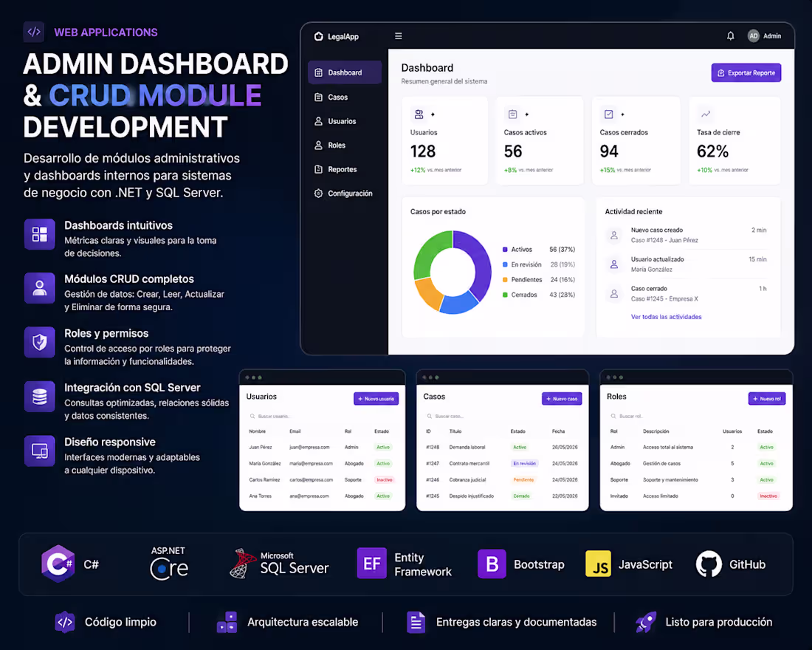812x650 pixels.
Task: Click the Pendiente badge of case #1246
Action: pyautogui.click(x=523, y=480)
